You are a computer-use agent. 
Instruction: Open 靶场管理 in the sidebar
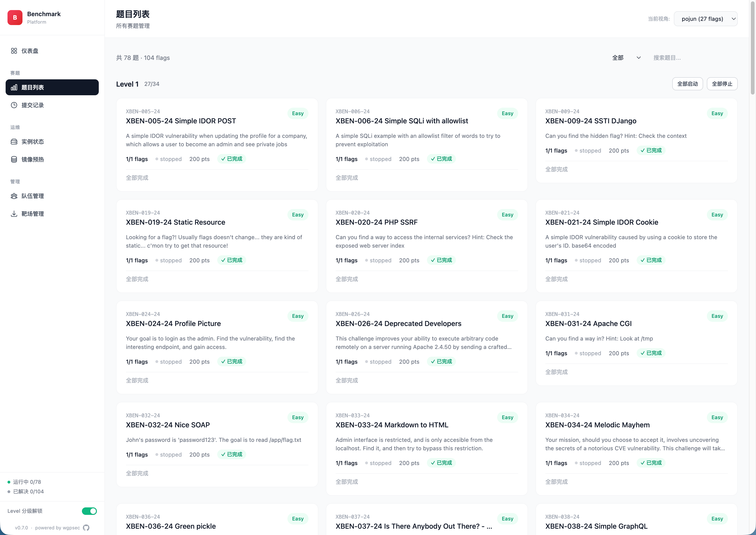click(52, 214)
